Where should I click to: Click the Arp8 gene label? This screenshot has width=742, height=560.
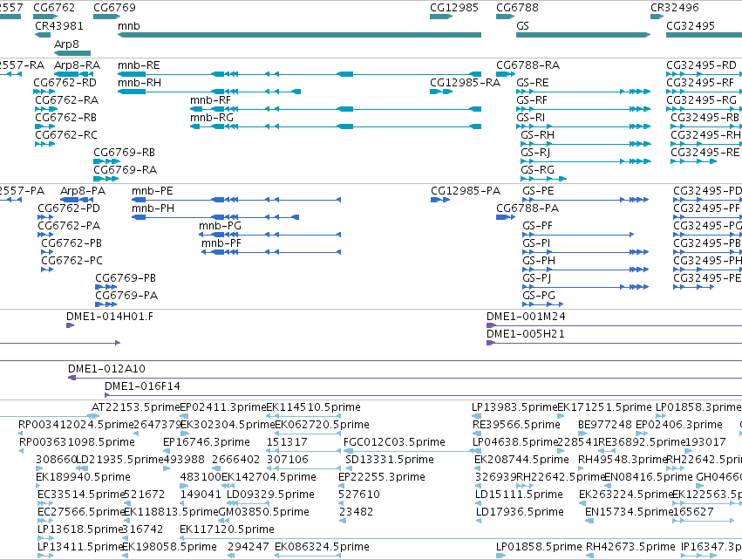coord(66,44)
